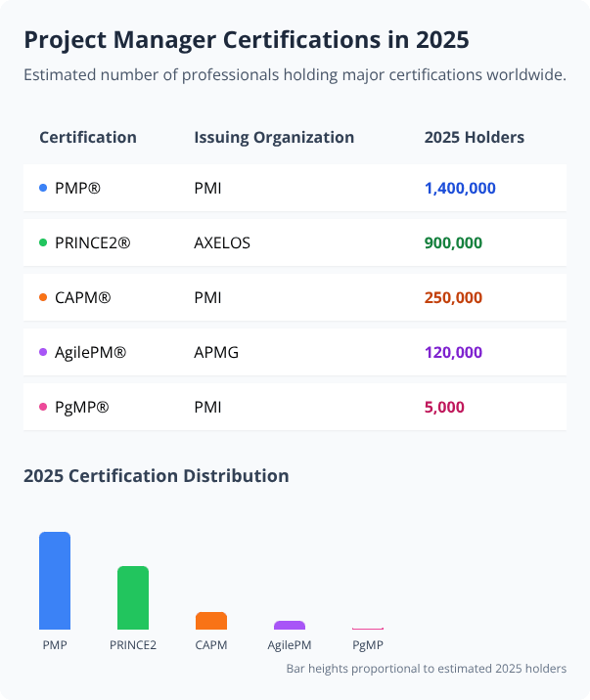Click the 900,000 holders value
The width and height of the screenshot is (590, 700).
coord(453,243)
